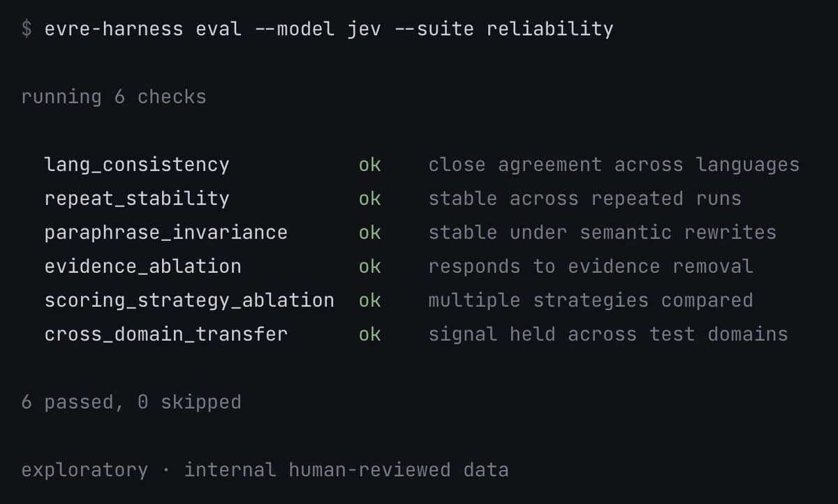Select the lang_consistency check name
This screenshot has height=504, width=838.
137,165
